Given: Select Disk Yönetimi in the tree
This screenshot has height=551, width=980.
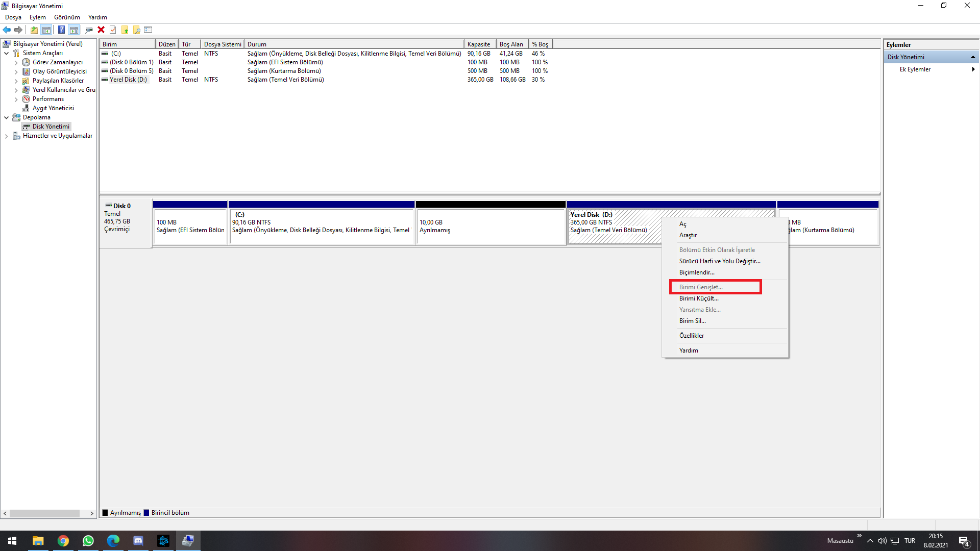Looking at the screenshot, I should [51, 127].
